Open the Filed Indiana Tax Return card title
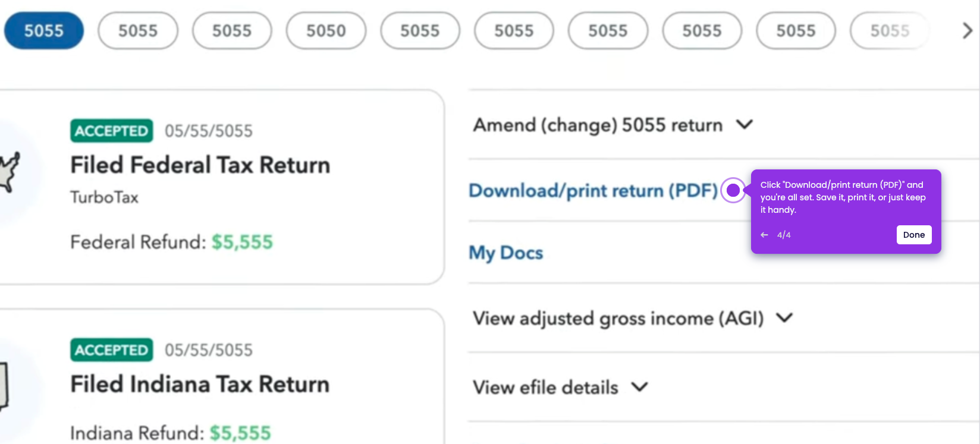 (200, 385)
